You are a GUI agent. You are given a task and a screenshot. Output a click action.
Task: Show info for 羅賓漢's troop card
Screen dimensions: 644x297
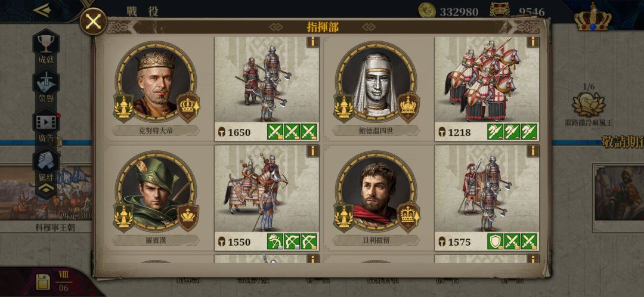coord(312,151)
